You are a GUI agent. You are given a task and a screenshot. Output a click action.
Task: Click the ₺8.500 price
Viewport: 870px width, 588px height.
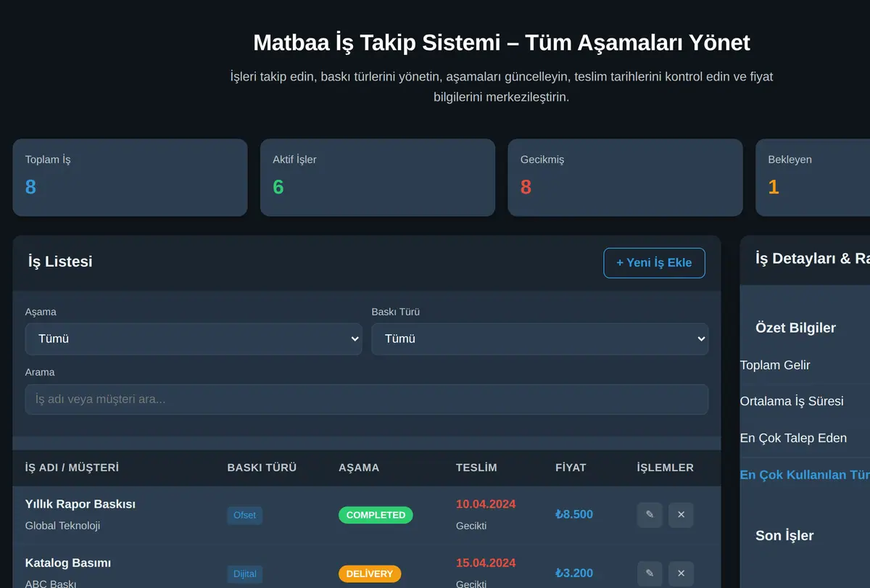pos(574,514)
